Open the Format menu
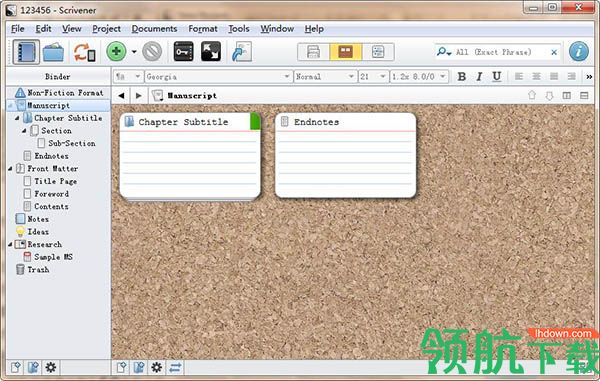 [203, 29]
